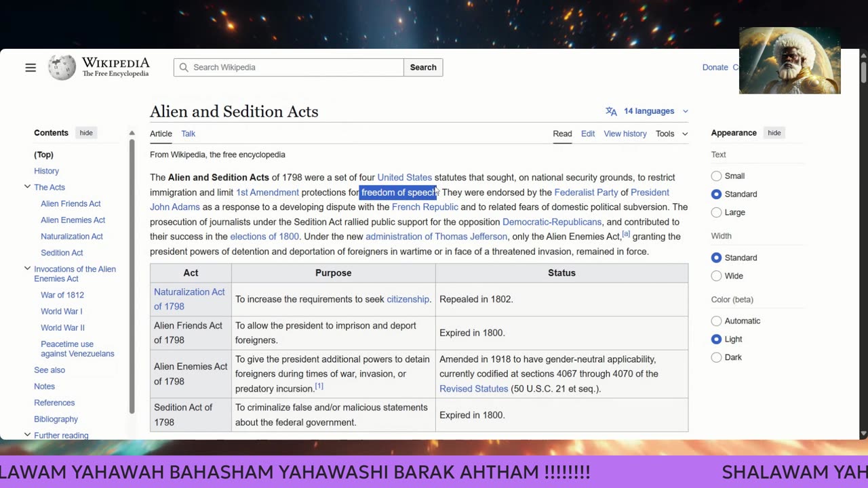This screenshot has width=868, height=488.
Task: Open the Read view tab
Action: [562, 134]
